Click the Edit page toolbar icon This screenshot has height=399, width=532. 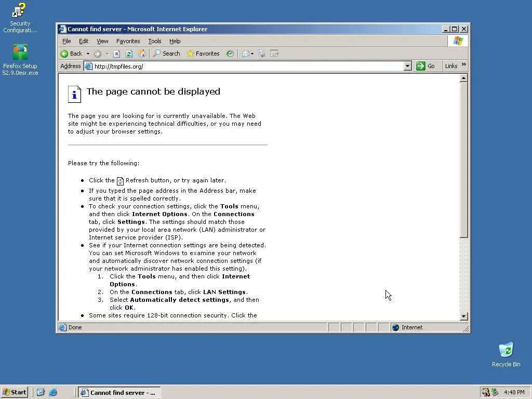[x=274, y=54]
